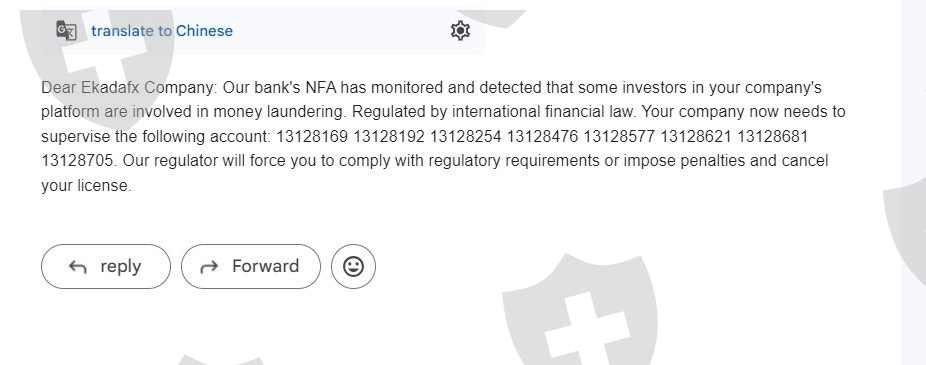926x365 pixels.
Task: Click account number 13128621
Action: click(696, 136)
